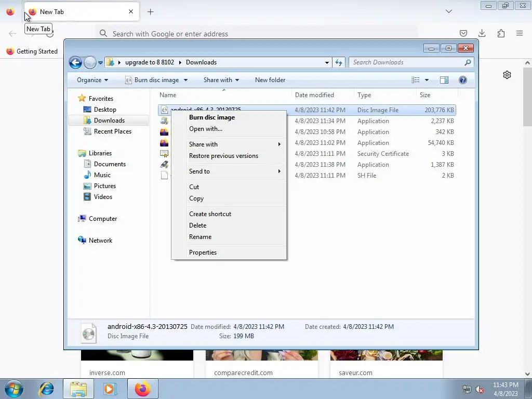This screenshot has height=399, width=532.
Task: Open the Firefox hamburger menu
Action: pos(520,33)
